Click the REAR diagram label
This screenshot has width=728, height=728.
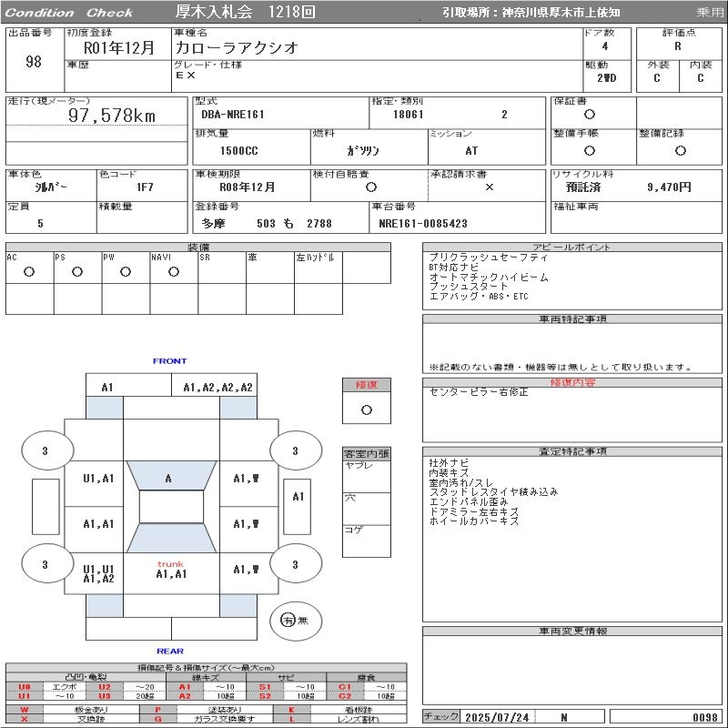170,652
